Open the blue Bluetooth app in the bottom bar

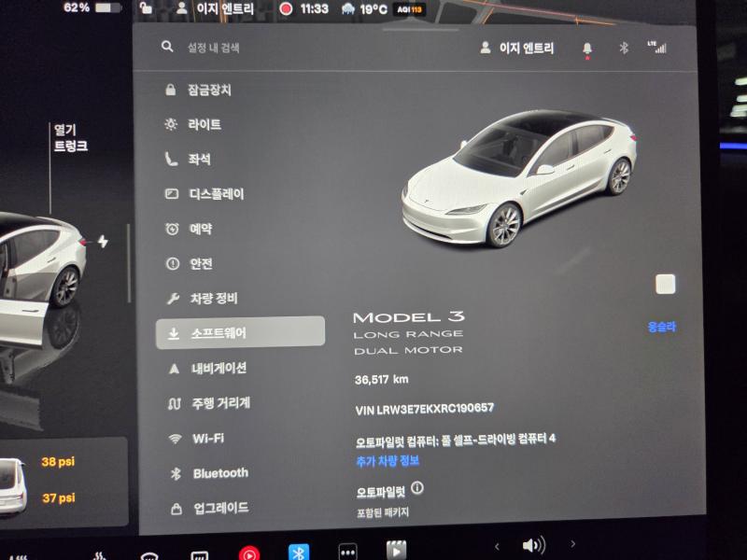[299, 553]
